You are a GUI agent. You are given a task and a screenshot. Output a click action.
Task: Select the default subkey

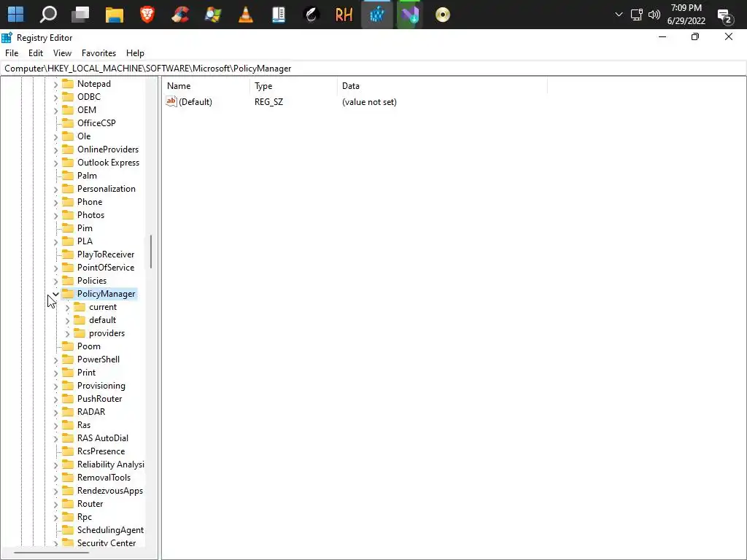click(x=102, y=320)
